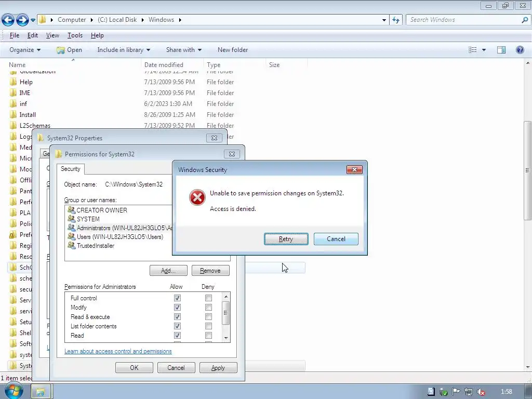Click the blue Help question mark icon
Image resolution: width=532 pixels, height=399 pixels.
pos(520,50)
